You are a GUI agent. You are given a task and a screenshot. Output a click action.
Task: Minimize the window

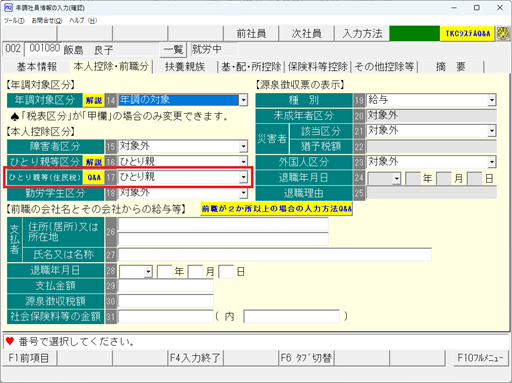[454, 7]
